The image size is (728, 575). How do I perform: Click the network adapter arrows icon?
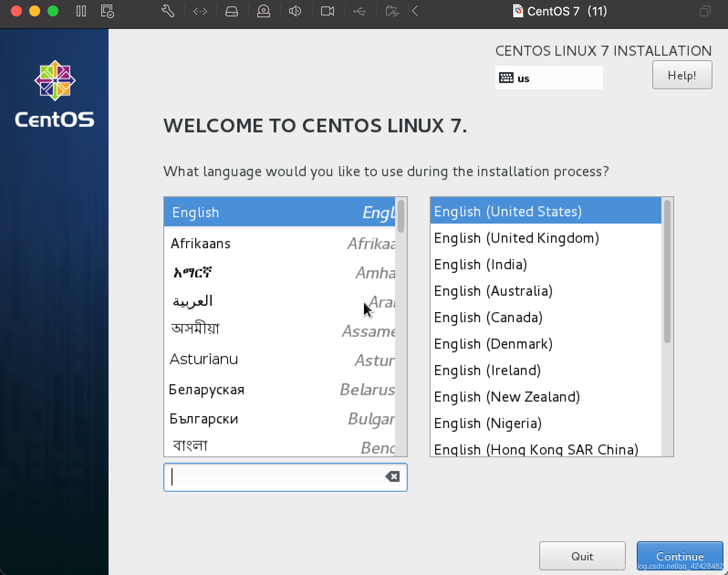200,11
